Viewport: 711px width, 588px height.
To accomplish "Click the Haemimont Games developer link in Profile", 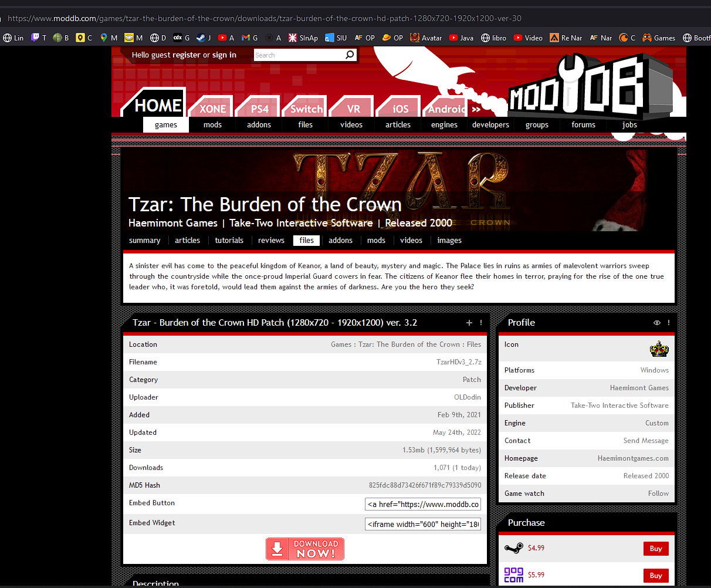I will coord(639,388).
